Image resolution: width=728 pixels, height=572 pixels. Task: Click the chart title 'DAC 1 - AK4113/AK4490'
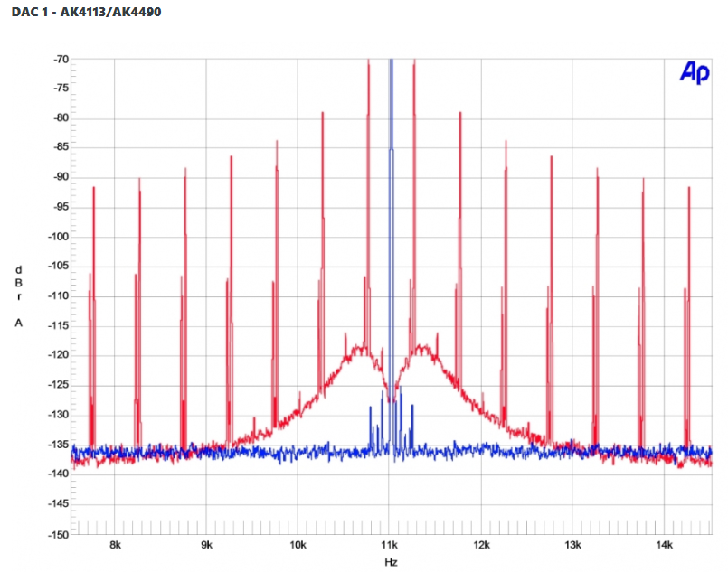86,12
